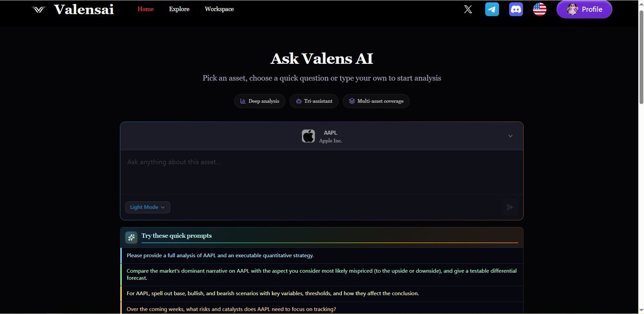The image size is (644, 314).
Task: Click the Tri-assistant robot icon
Action: pos(298,101)
